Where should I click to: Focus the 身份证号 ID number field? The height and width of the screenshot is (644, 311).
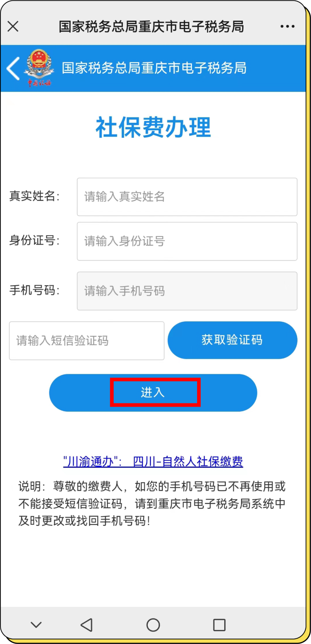point(187,241)
